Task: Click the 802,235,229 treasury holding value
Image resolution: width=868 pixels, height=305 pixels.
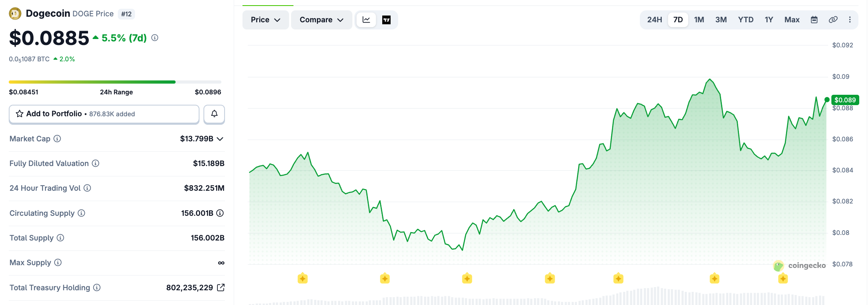Action: (x=190, y=287)
